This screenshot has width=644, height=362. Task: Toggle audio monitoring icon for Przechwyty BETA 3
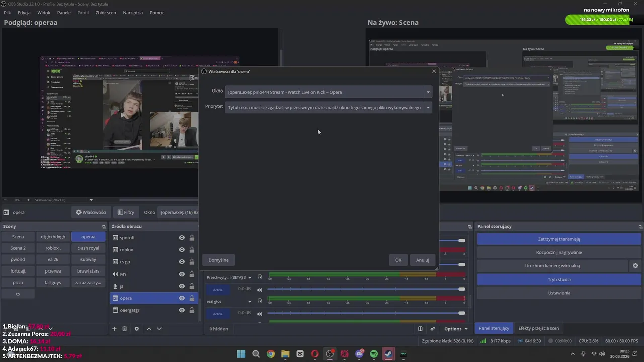click(x=260, y=277)
